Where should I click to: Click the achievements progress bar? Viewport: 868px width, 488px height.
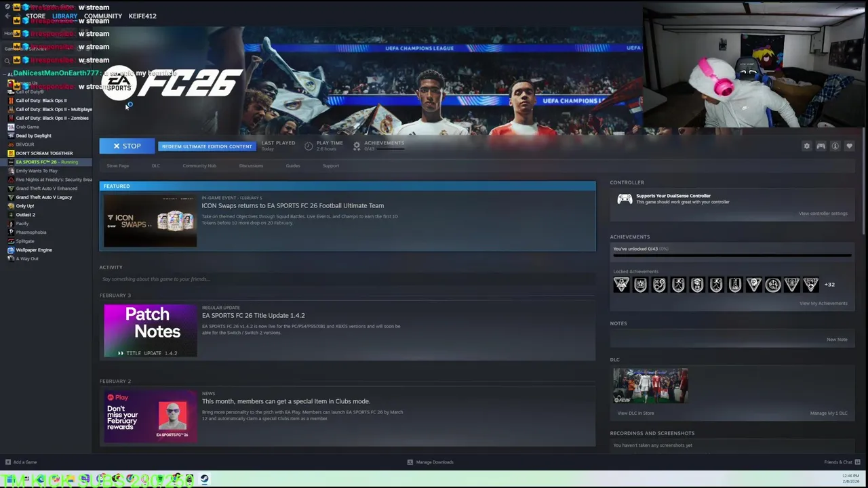[x=732, y=256]
